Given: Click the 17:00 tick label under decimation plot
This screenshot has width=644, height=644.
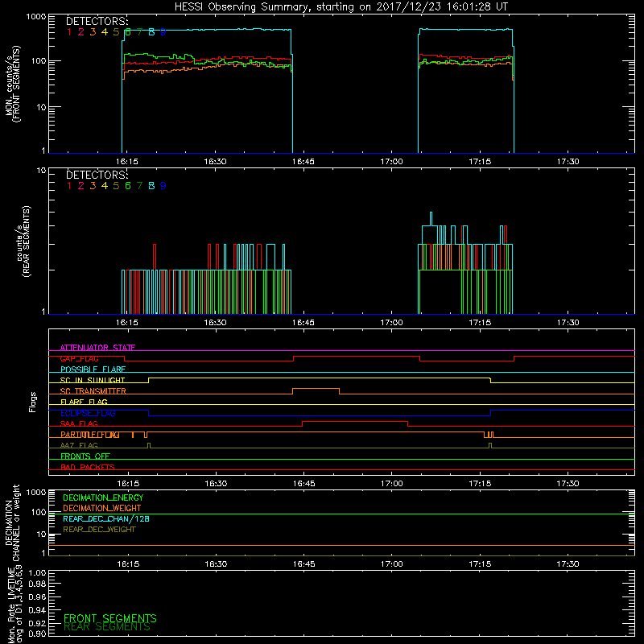Looking at the screenshot, I should [x=391, y=564].
